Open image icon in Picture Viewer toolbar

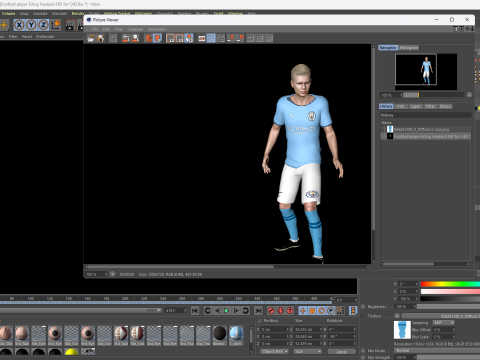(x=91, y=38)
